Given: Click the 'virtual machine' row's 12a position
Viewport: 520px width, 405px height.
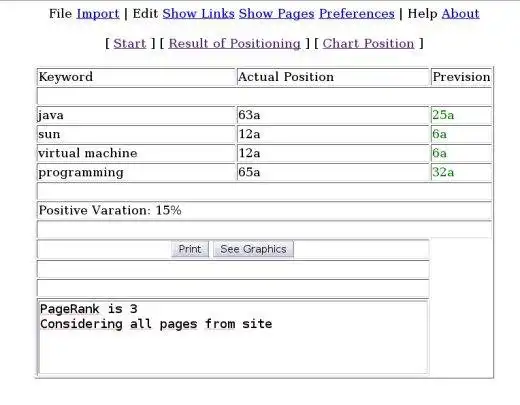Looking at the screenshot, I should [x=249, y=153].
